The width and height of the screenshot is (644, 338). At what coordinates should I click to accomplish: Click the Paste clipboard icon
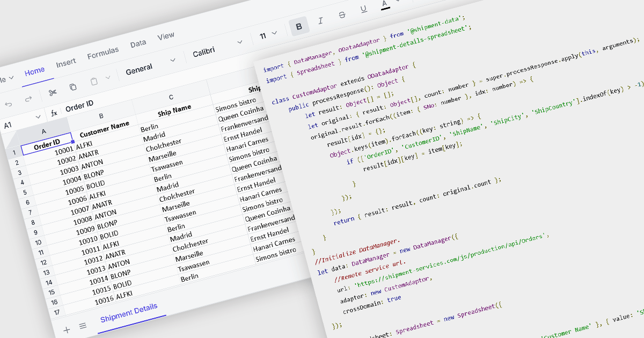[x=94, y=82]
